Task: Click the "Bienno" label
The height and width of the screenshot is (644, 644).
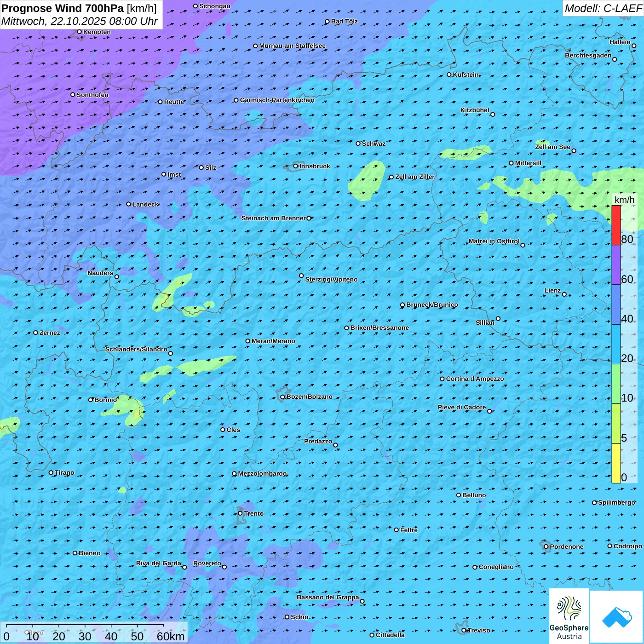Action: tap(89, 553)
